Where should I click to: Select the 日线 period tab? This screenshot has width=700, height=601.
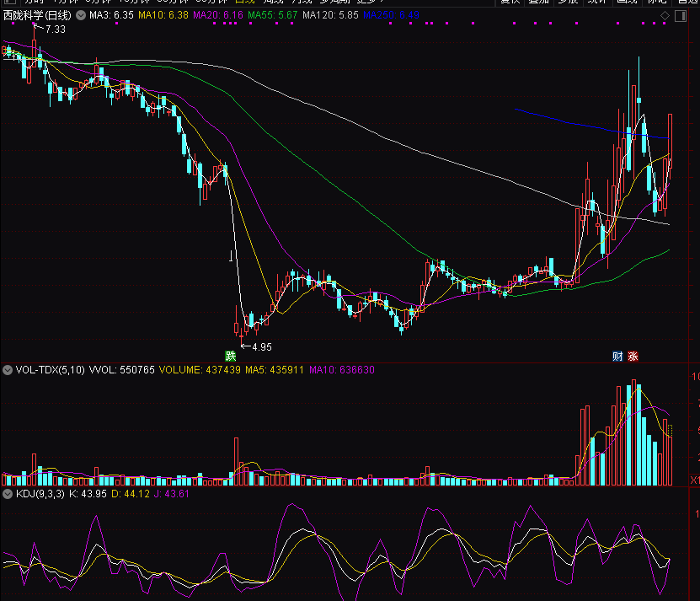244,3
